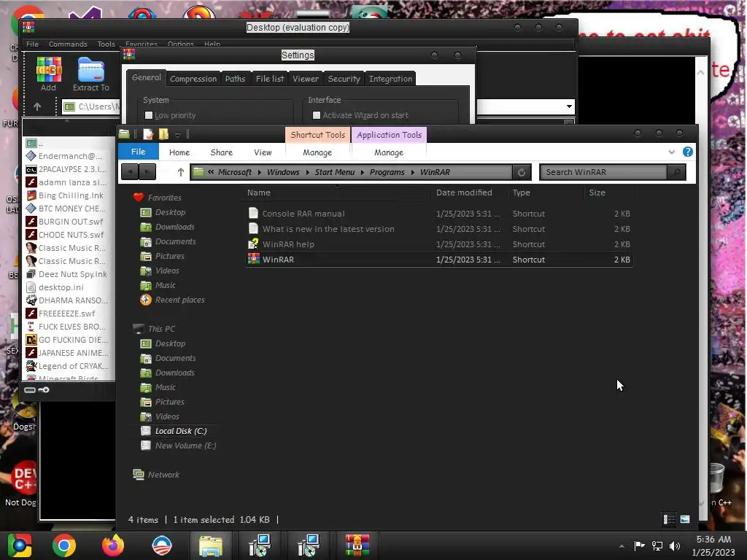Image resolution: width=747 pixels, height=560 pixels.
Task: Click the network tray icon
Action: [x=657, y=545]
